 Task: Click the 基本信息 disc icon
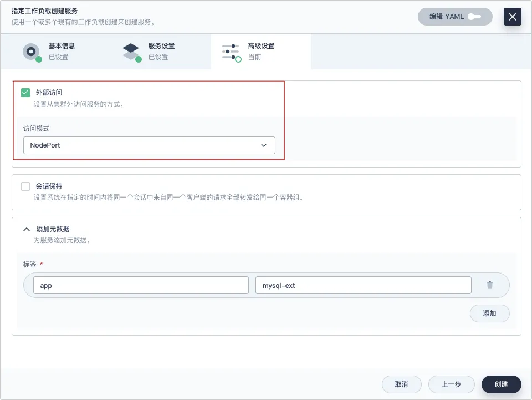point(32,52)
